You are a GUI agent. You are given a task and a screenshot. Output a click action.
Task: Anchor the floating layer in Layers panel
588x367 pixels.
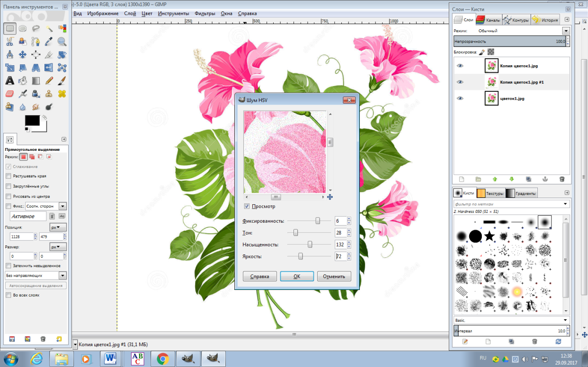(544, 179)
